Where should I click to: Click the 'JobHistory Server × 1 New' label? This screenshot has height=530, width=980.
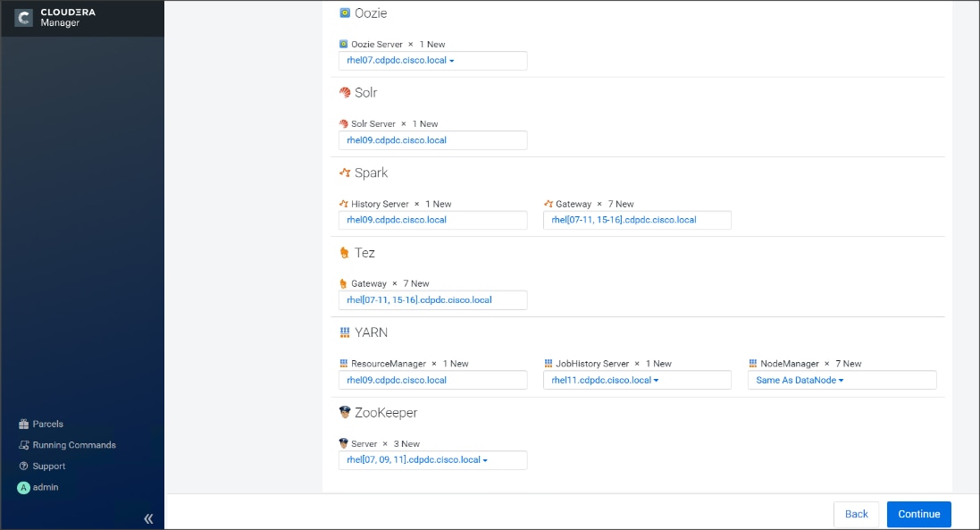pos(613,363)
